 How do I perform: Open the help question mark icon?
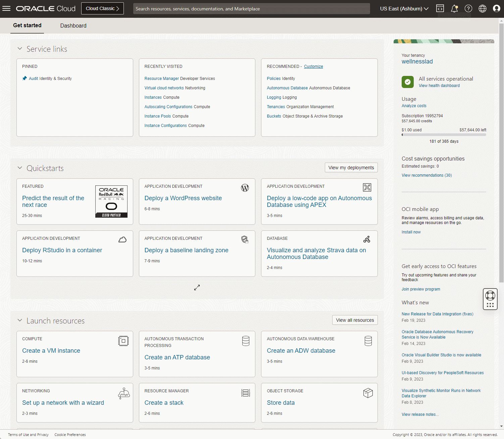(468, 8)
